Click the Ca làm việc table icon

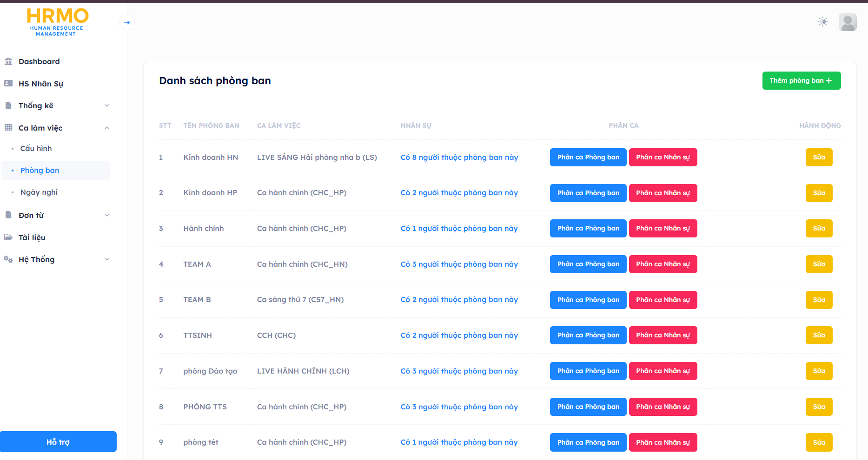coord(8,128)
